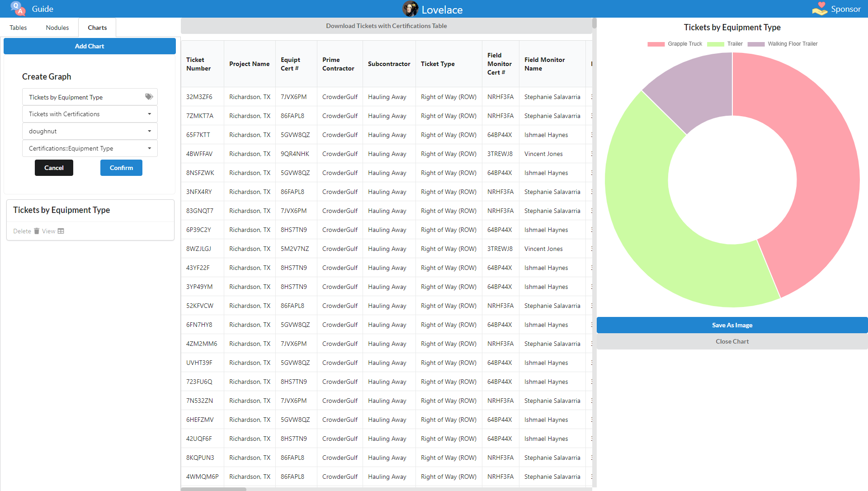Open Certifications::Equipment Type dropdown

(x=90, y=148)
